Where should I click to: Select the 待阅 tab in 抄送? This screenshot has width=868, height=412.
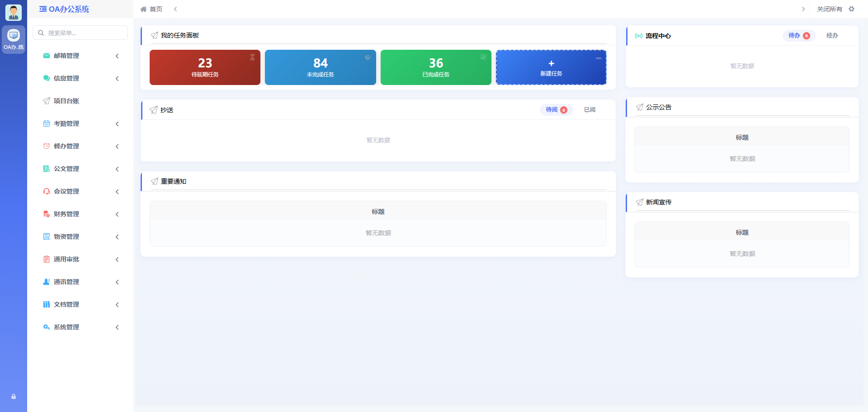556,110
